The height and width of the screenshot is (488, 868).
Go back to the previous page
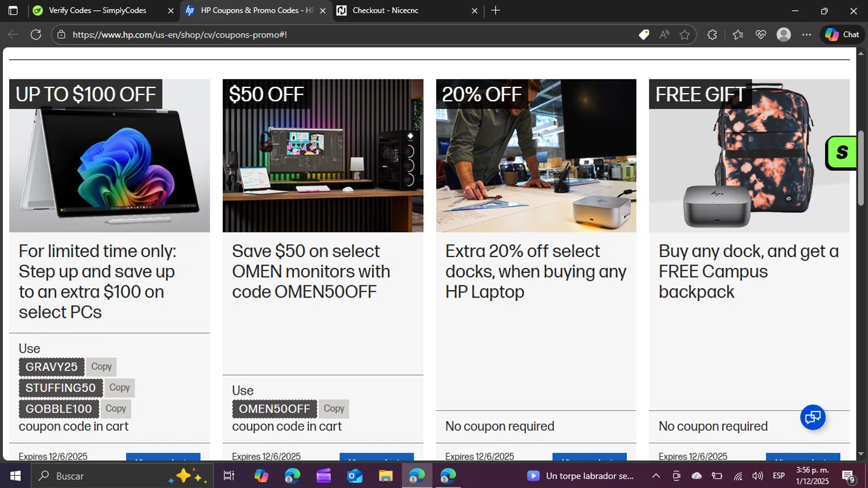click(x=13, y=35)
